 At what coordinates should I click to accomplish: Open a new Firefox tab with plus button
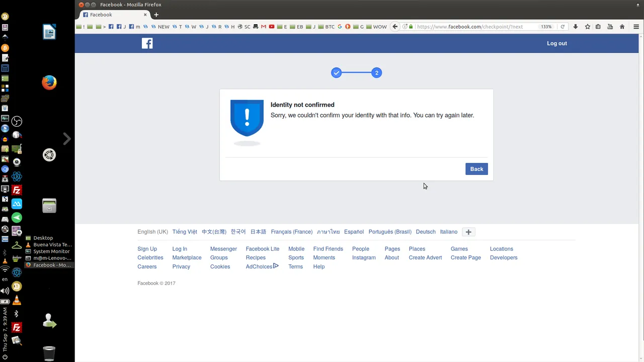(x=156, y=15)
